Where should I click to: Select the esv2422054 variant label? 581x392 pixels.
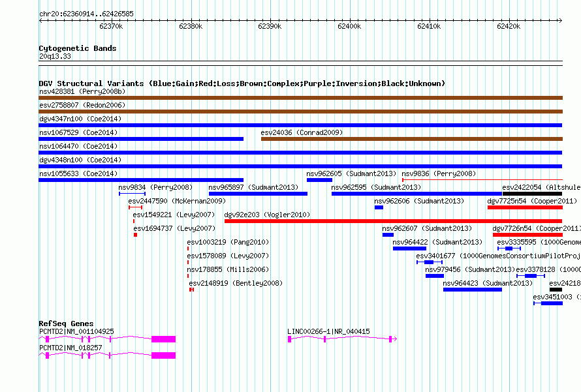coord(541,187)
